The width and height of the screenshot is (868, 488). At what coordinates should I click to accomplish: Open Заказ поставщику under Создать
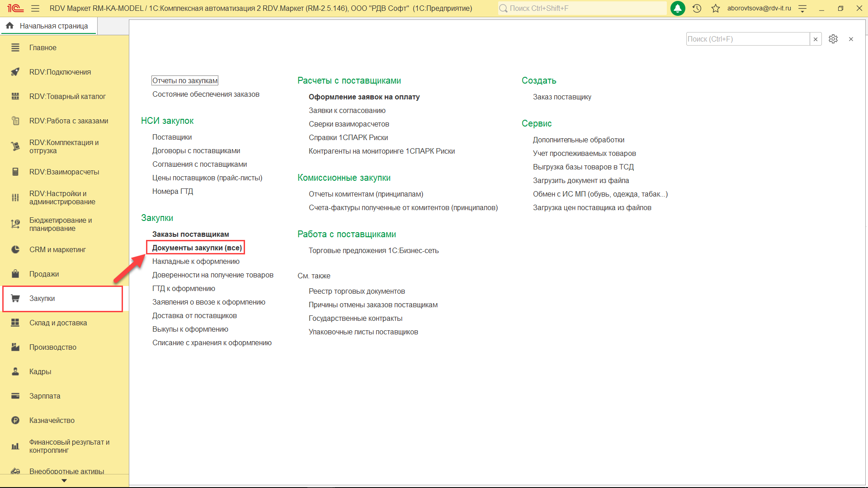point(562,97)
